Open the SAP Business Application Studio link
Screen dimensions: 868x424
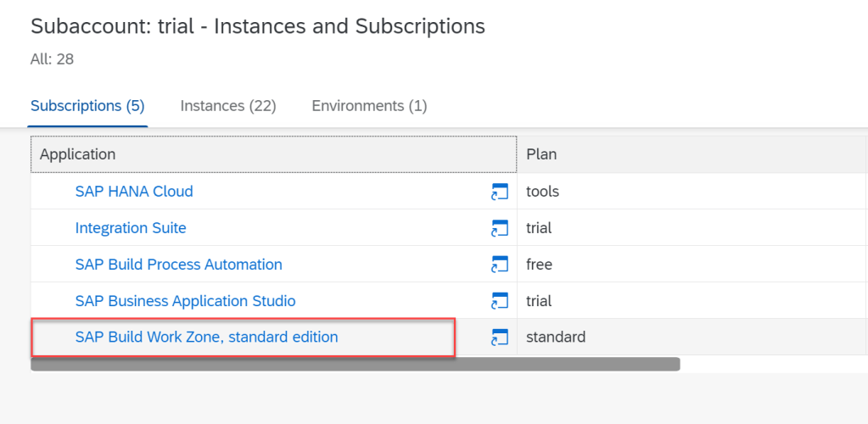tap(185, 301)
